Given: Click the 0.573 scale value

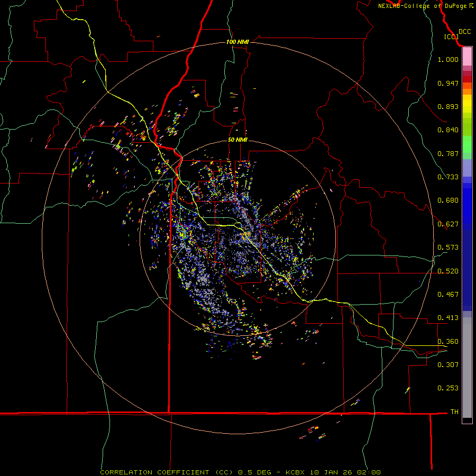Looking at the screenshot, I should (448, 248).
